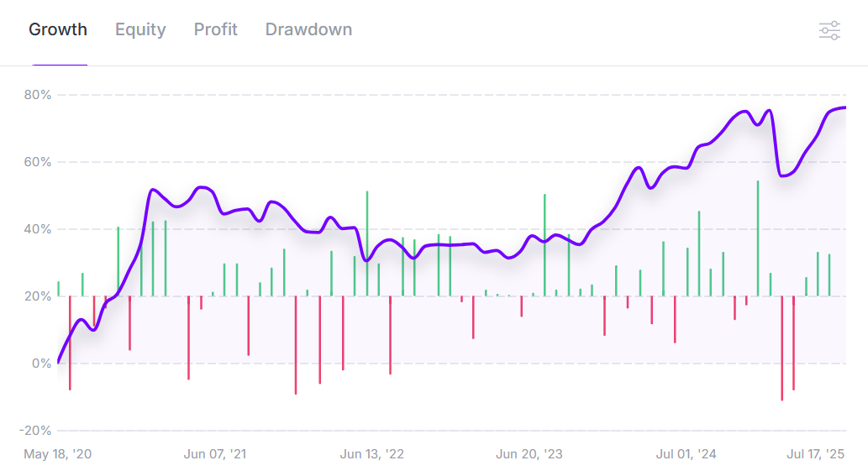
Task: Open the Drawdown tab
Action: tap(308, 30)
